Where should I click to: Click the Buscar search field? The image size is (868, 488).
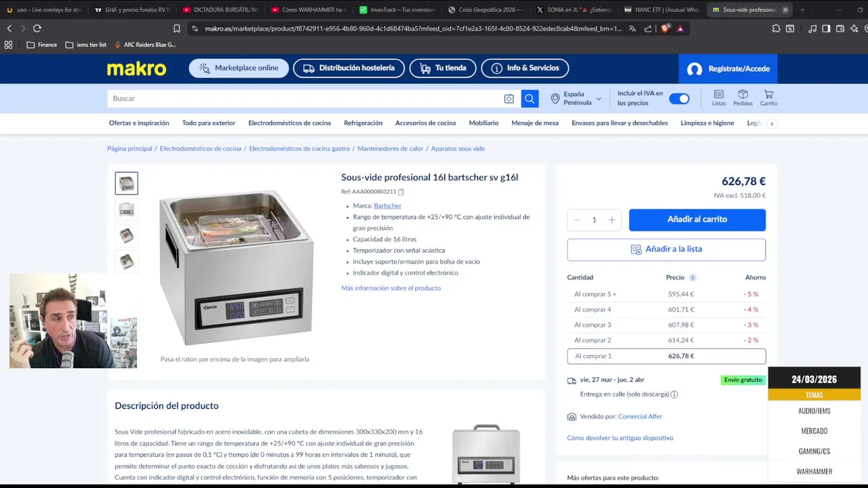[305, 99]
